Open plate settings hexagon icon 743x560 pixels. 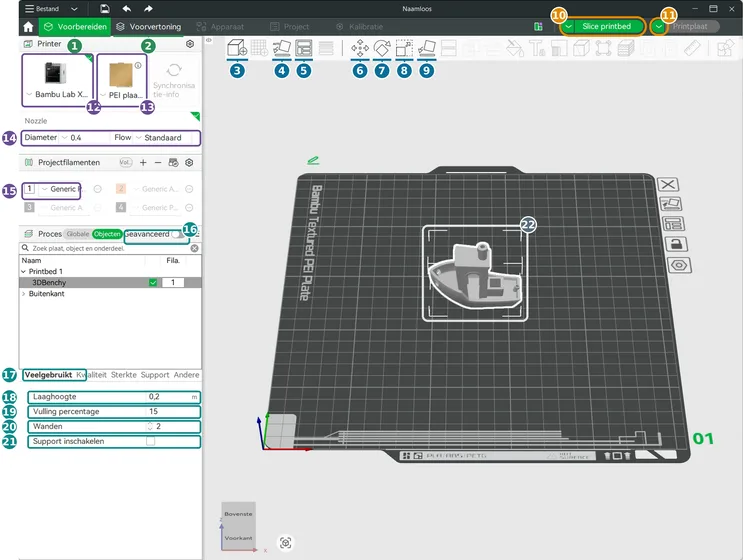pos(679,265)
